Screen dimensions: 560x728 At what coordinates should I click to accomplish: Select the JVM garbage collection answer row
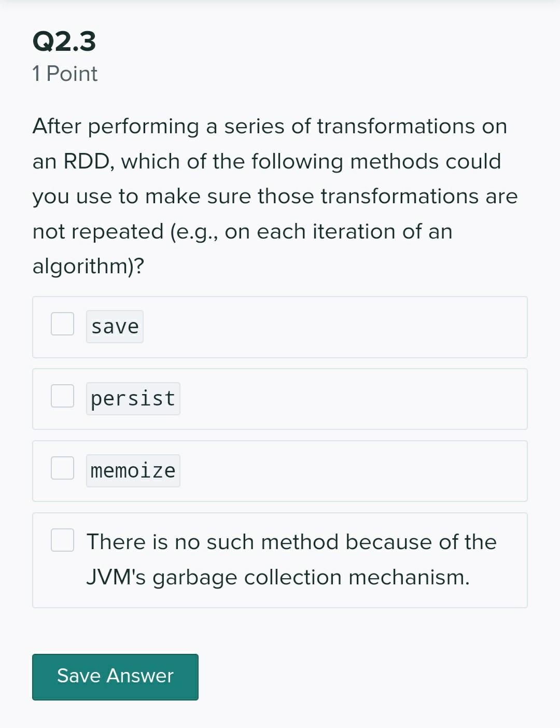point(280,559)
